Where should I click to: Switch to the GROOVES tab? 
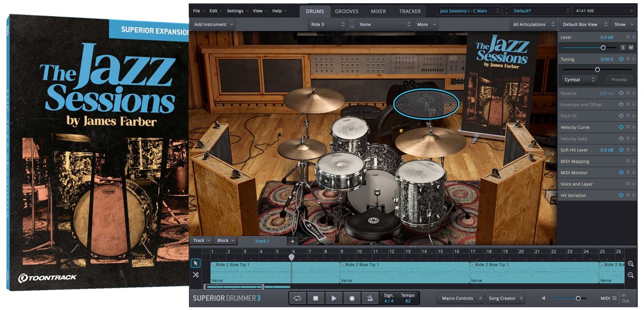point(347,11)
